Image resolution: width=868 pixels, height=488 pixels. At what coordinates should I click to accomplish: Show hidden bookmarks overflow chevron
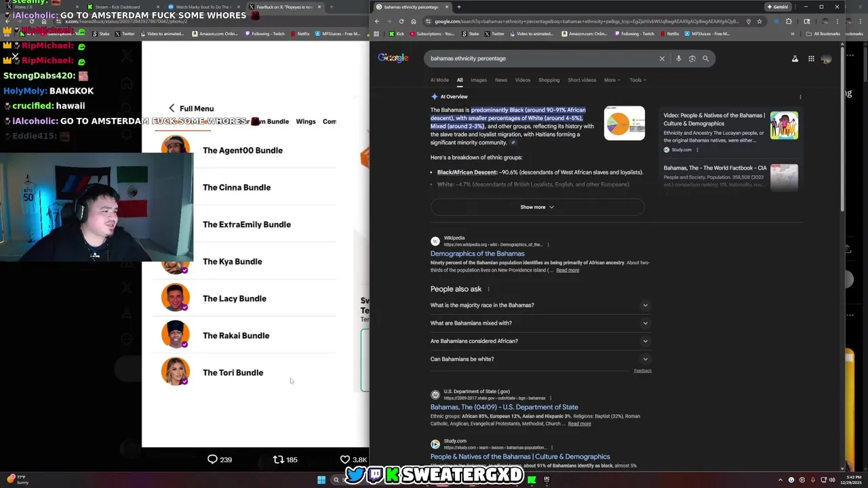click(x=792, y=33)
